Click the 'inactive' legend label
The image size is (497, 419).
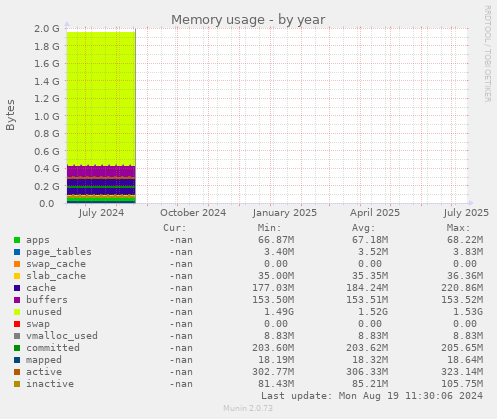(50, 384)
